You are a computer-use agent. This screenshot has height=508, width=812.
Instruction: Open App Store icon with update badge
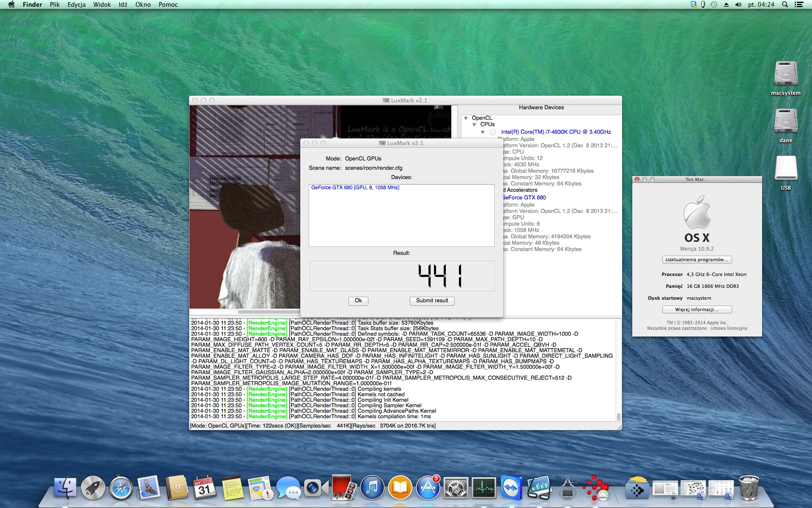pos(428,488)
